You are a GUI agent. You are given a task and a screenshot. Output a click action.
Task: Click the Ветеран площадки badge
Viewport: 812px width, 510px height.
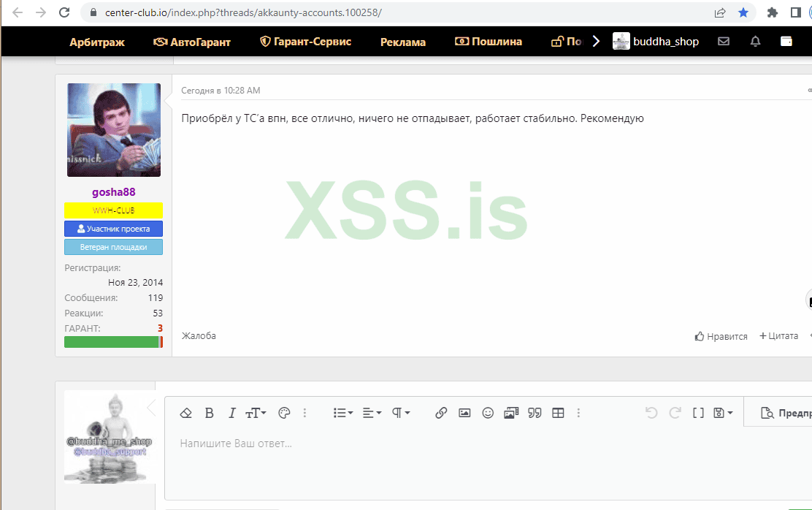tap(113, 247)
